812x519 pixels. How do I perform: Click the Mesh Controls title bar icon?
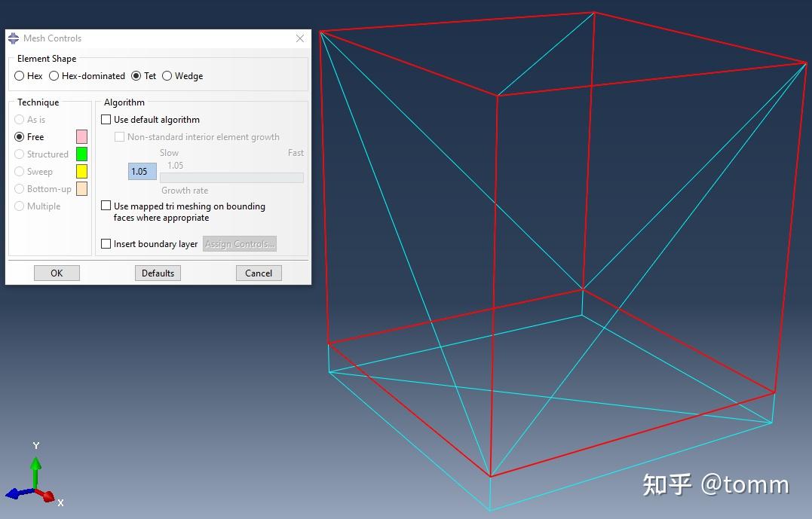[x=12, y=38]
